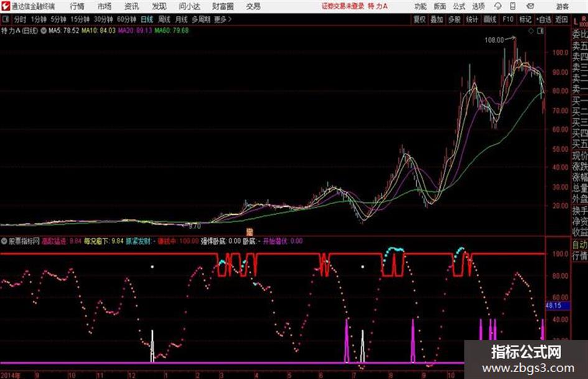Image resolution: width=588 pixels, height=379 pixels.
Task: Select the 日线 daily period tab
Action: coord(147,19)
